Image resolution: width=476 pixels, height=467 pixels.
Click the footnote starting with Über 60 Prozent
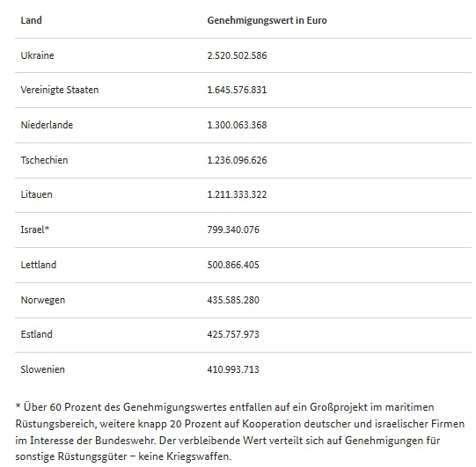click(x=240, y=432)
